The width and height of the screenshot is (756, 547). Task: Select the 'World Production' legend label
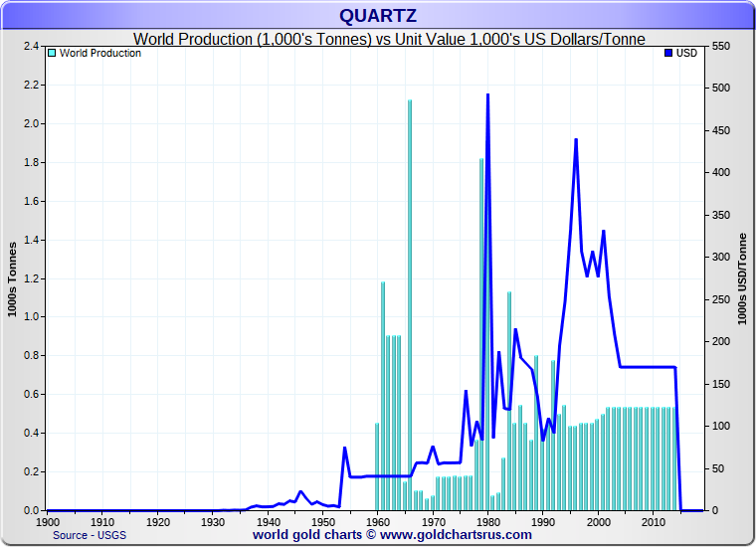pos(100,53)
